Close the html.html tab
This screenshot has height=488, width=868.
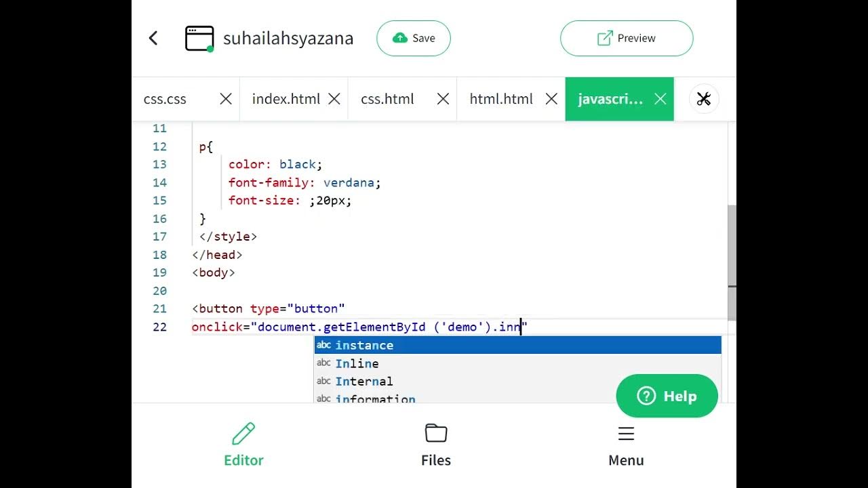coord(551,99)
